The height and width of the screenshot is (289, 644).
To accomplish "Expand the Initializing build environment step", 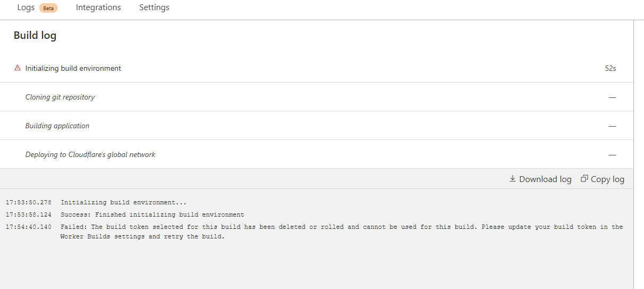I will [x=73, y=68].
